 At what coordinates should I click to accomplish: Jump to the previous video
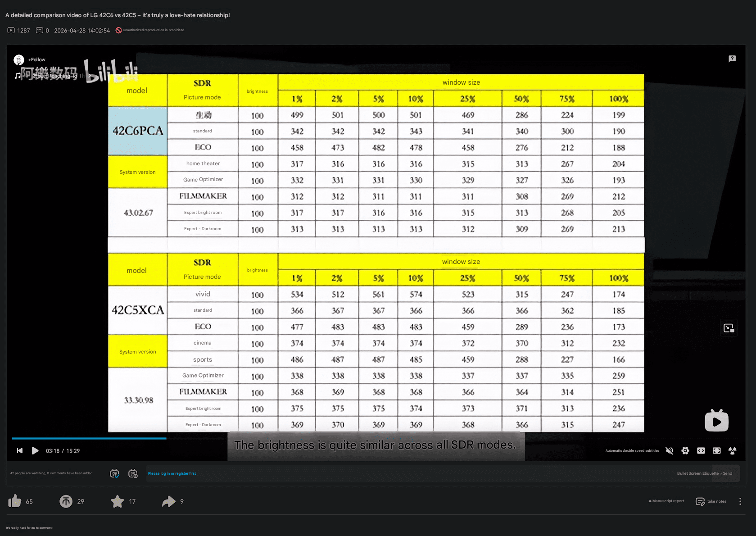(x=20, y=451)
